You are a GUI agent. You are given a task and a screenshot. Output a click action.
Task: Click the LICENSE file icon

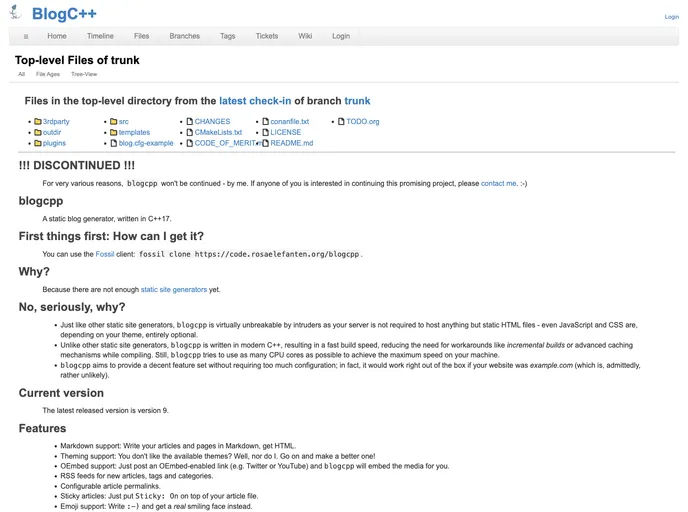(x=265, y=133)
